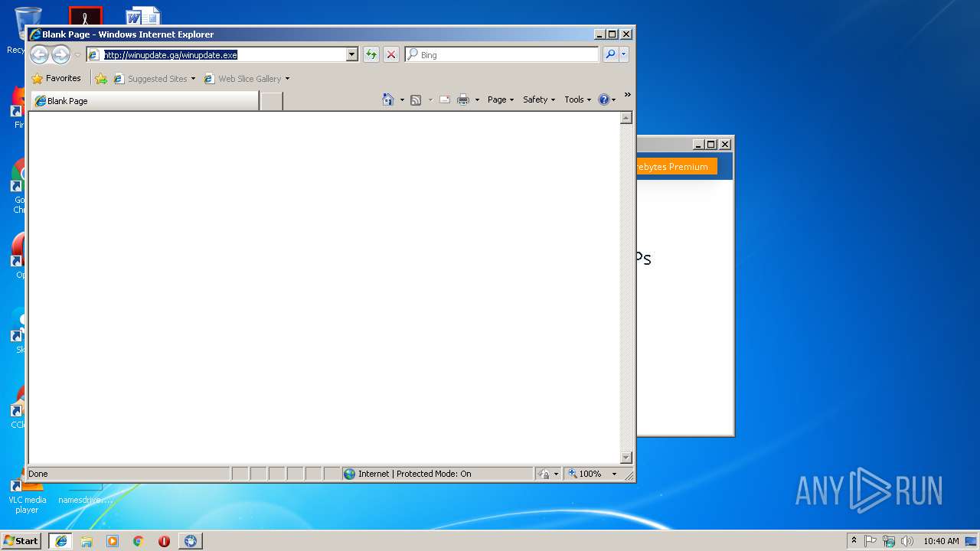Viewport: 980px width, 551px height.
Task: Click the scrollbar down arrow
Action: tap(626, 458)
